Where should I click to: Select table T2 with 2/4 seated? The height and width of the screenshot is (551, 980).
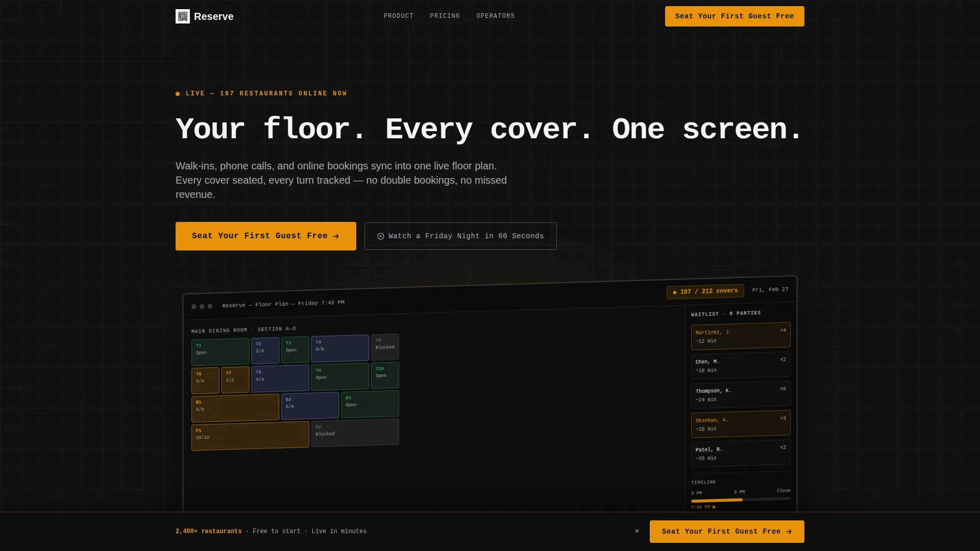pyautogui.click(x=265, y=350)
